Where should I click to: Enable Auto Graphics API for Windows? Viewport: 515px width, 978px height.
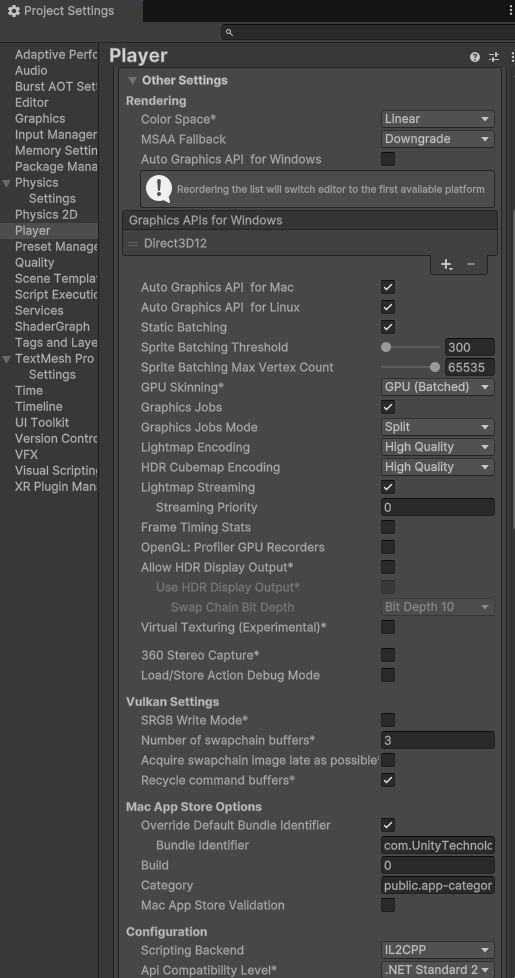pos(388,159)
